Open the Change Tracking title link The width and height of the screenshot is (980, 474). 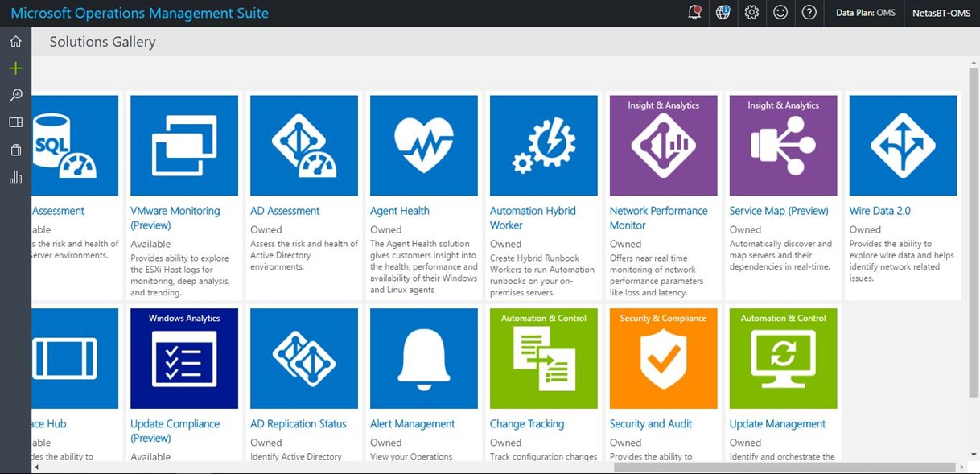(527, 424)
